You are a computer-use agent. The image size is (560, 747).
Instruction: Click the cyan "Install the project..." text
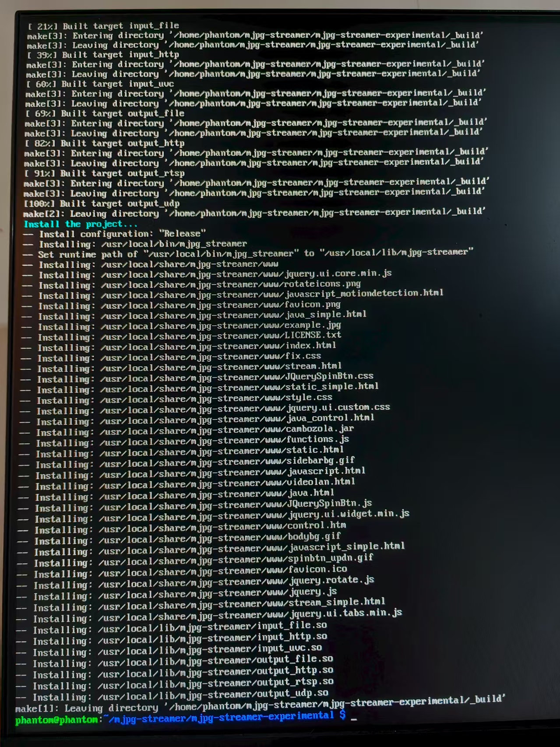81,224
